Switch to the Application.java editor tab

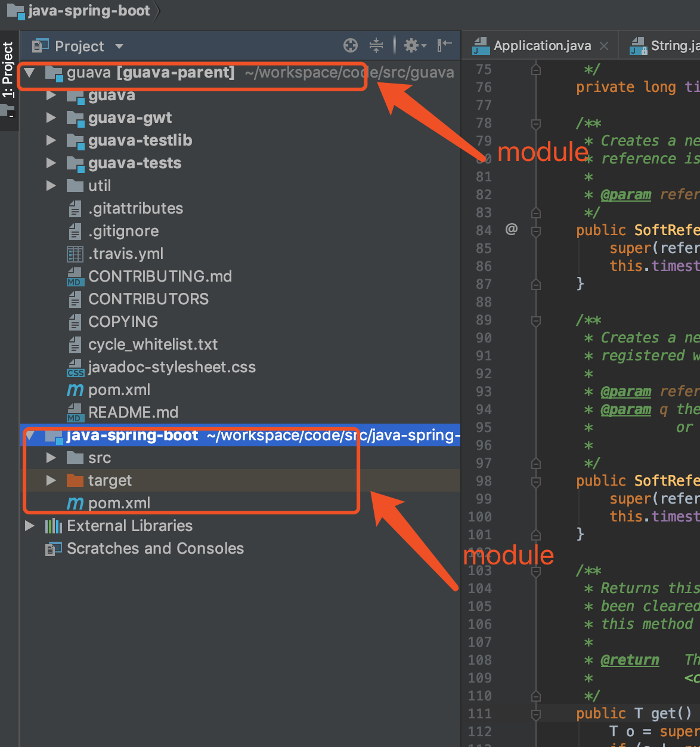point(541,46)
